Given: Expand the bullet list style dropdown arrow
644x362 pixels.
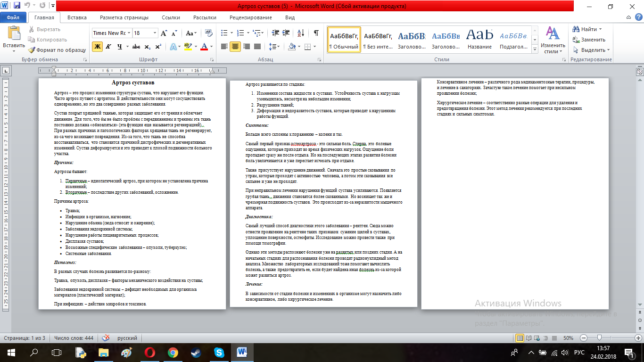Looking at the screenshot, I should coord(232,33).
